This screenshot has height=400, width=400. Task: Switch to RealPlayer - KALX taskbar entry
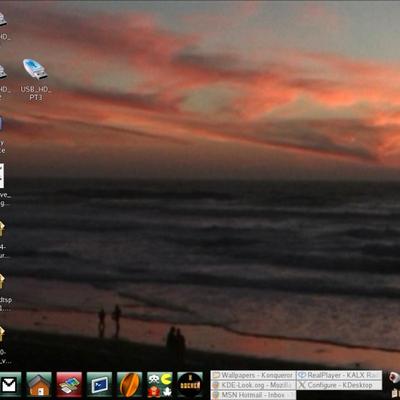click(x=339, y=375)
